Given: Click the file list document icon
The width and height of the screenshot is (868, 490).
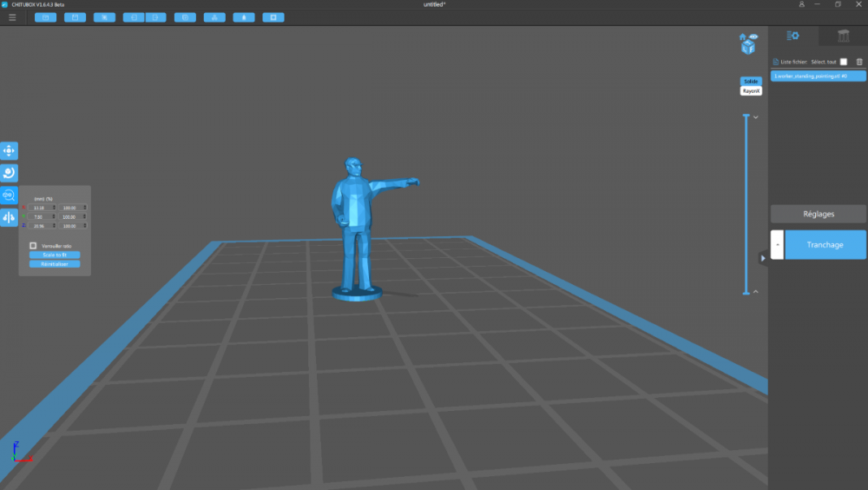Looking at the screenshot, I should click(x=775, y=62).
